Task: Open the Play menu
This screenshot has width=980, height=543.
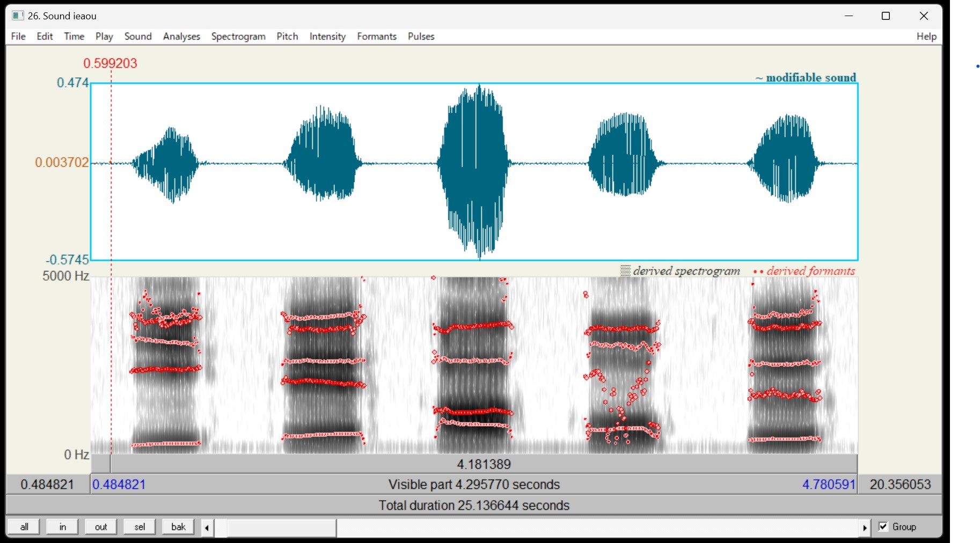Action: (x=104, y=36)
